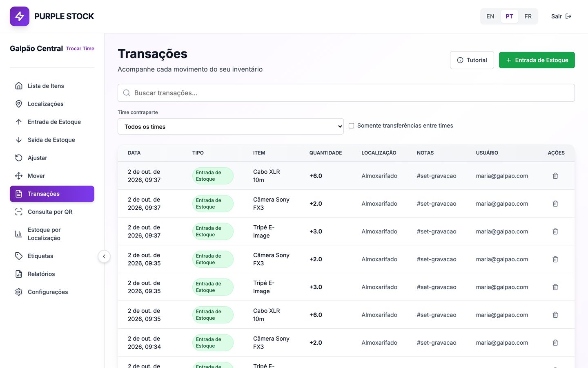Click the Estoque por Localização chart icon
This screenshot has height=368, width=588.
point(19,234)
